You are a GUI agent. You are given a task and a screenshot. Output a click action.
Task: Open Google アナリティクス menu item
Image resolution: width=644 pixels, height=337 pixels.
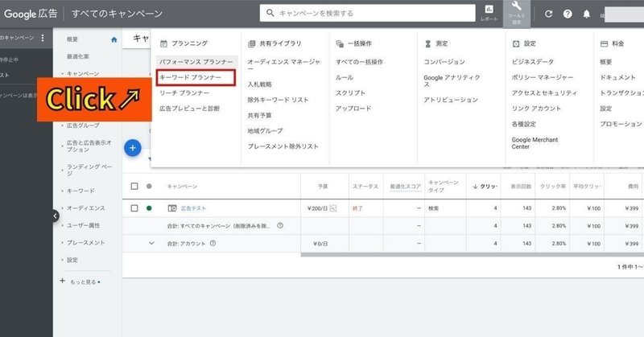452,80
